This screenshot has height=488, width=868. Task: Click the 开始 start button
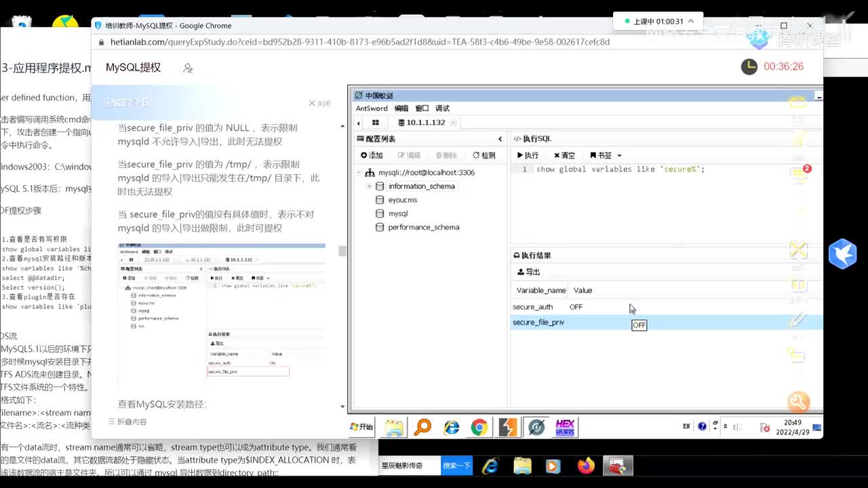[361, 427]
